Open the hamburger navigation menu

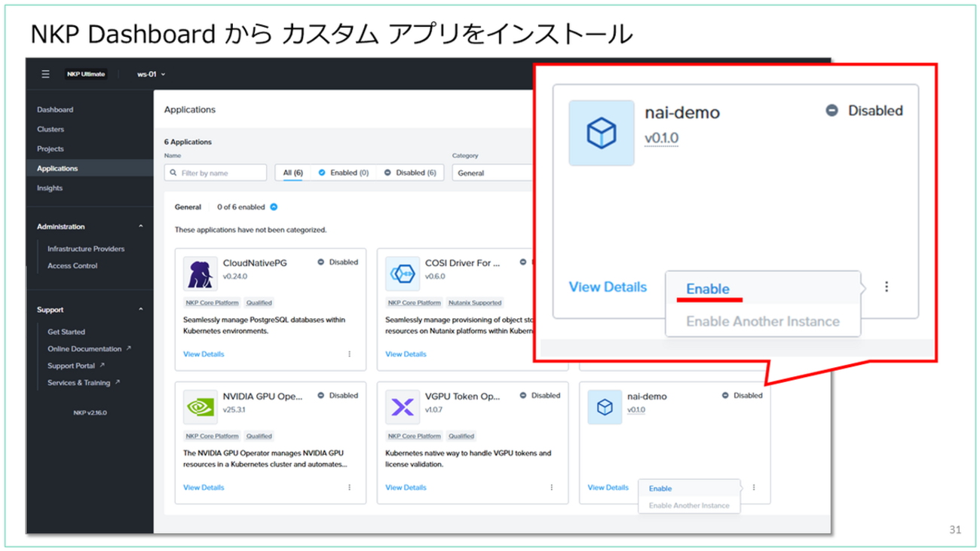point(46,74)
